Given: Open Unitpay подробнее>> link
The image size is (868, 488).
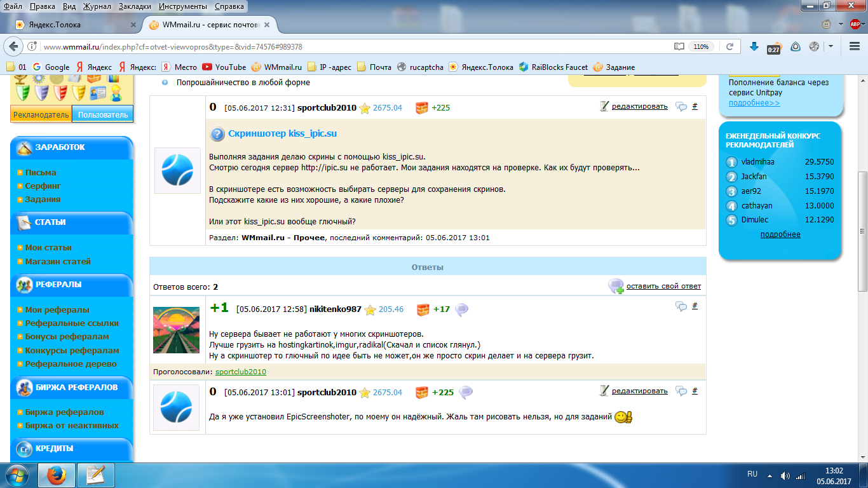Looking at the screenshot, I should [x=754, y=103].
